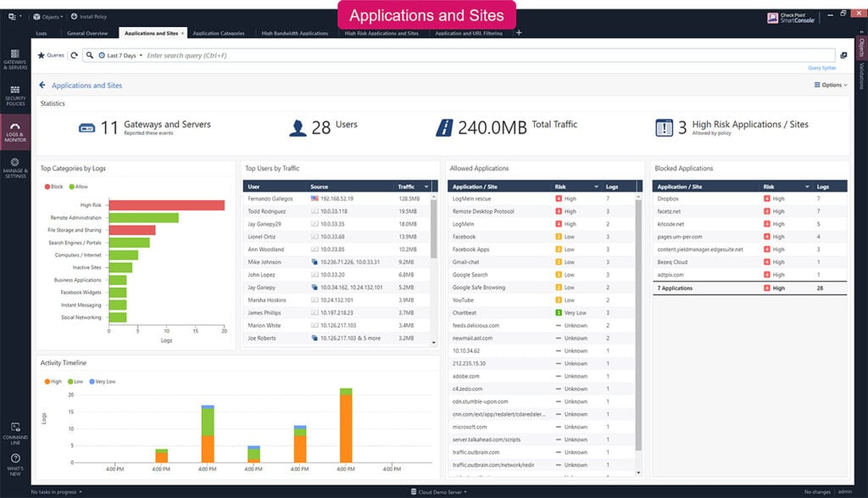Open the Gateways & Servers sidebar section
Screen dimensions: 868x498
point(14,60)
